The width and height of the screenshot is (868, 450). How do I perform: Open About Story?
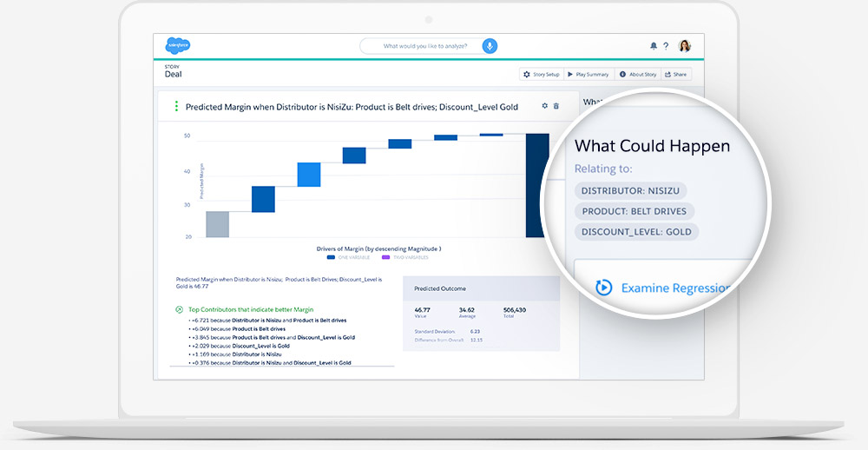[638, 74]
